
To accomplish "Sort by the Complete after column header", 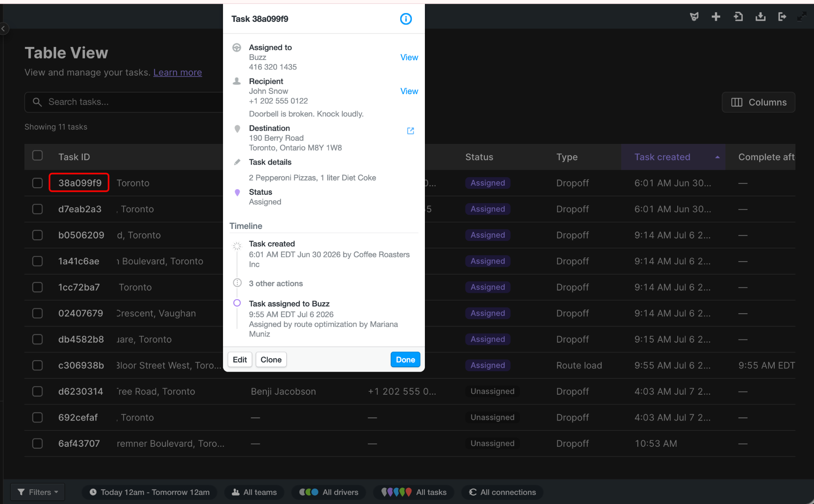I will click(767, 157).
